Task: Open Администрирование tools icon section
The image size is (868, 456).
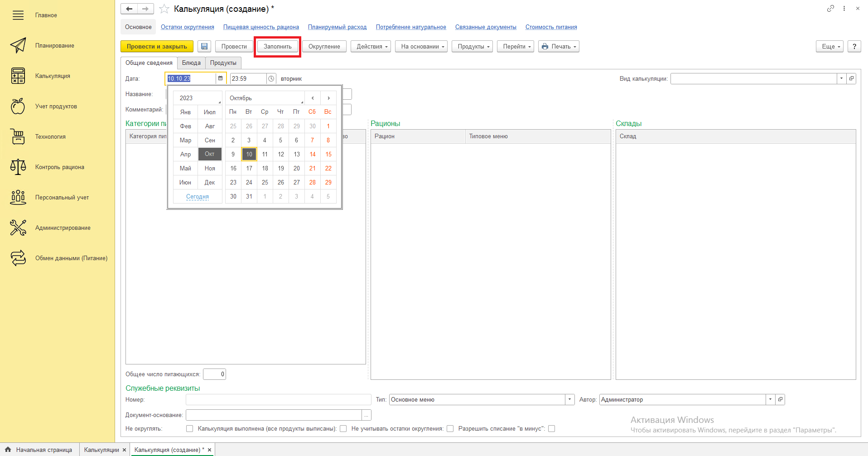Action: point(18,228)
